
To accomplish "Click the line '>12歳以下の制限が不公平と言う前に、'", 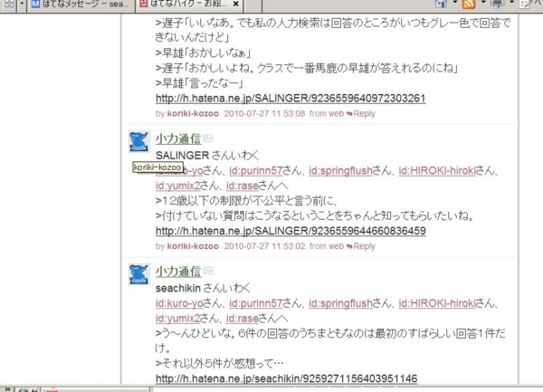I will pos(246,201).
